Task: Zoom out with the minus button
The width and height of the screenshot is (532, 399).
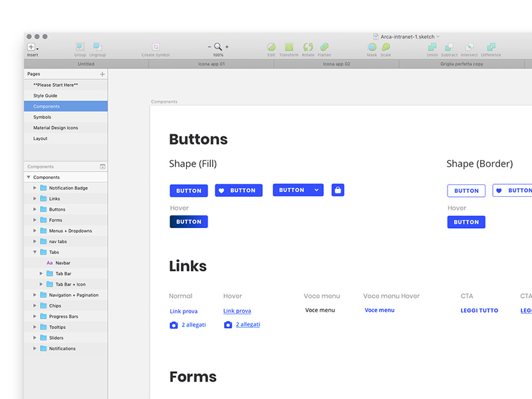Action: coord(209,47)
